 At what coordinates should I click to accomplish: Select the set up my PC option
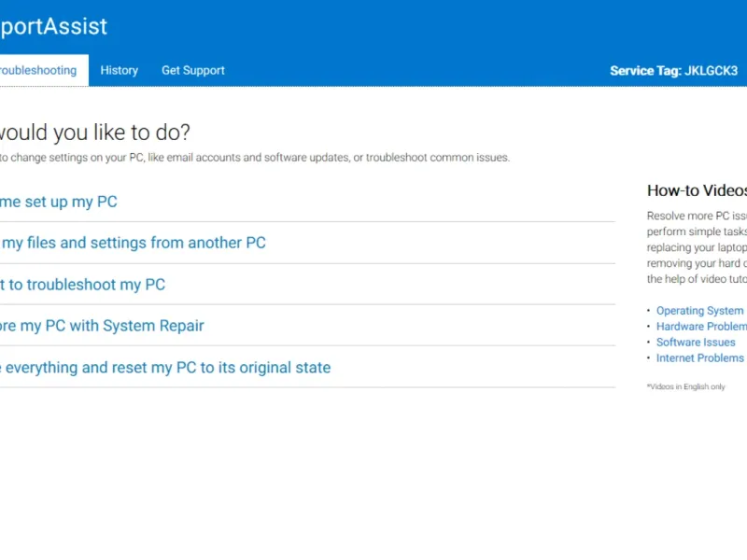click(58, 202)
